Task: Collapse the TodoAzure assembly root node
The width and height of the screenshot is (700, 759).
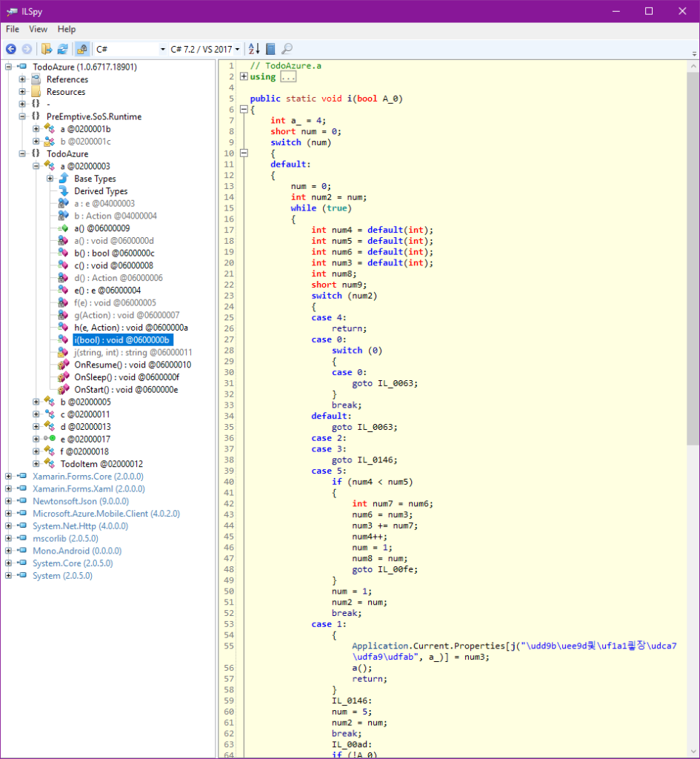Action: (x=8, y=67)
